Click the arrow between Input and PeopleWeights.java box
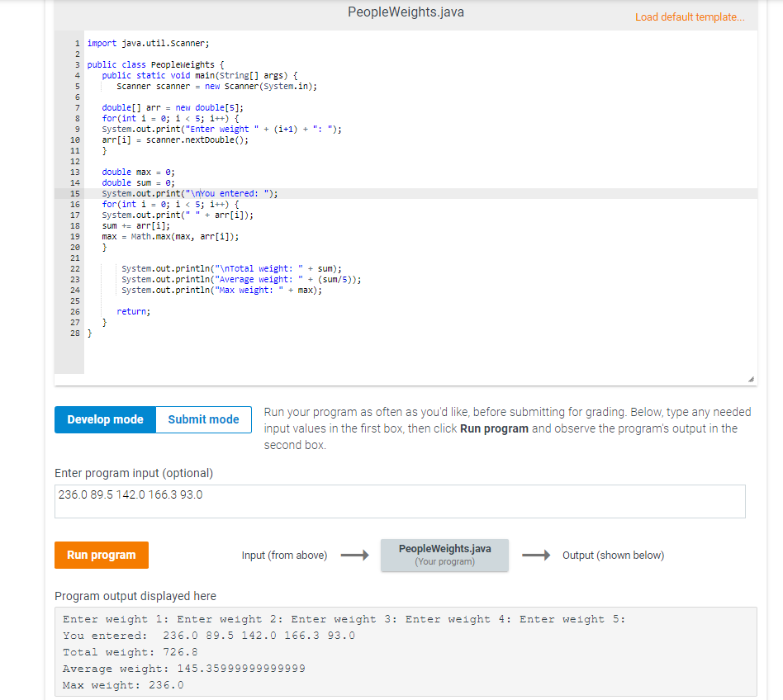 coord(353,555)
